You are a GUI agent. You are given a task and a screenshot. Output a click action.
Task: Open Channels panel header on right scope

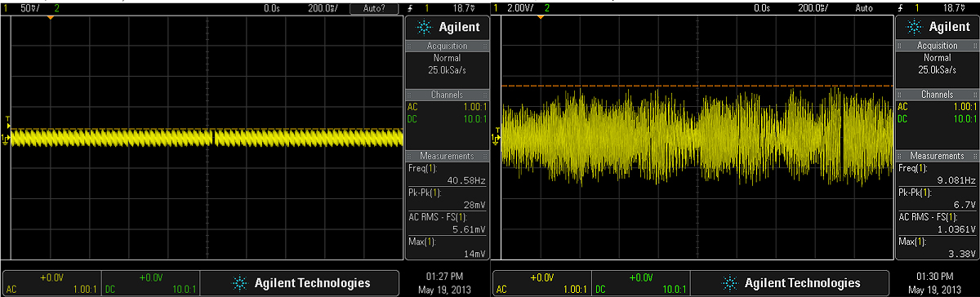[937, 95]
